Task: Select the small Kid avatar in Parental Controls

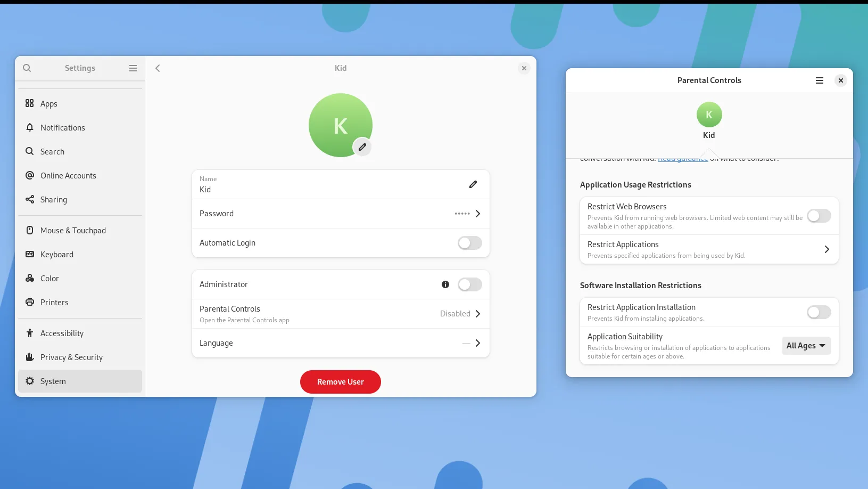Action: (709, 115)
